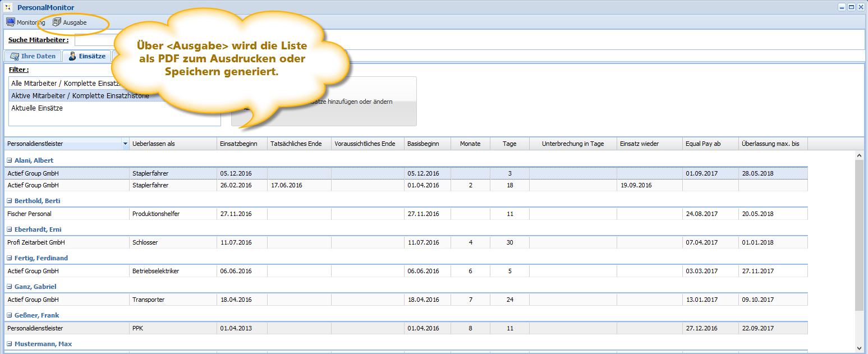
Task: Click the Ausgabe printer icon
Action: [57, 22]
